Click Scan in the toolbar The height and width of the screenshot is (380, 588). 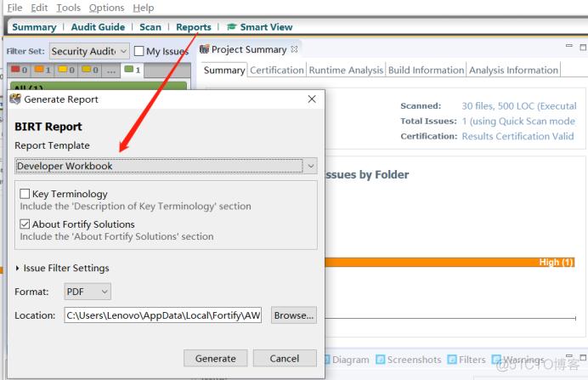coord(150,27)
